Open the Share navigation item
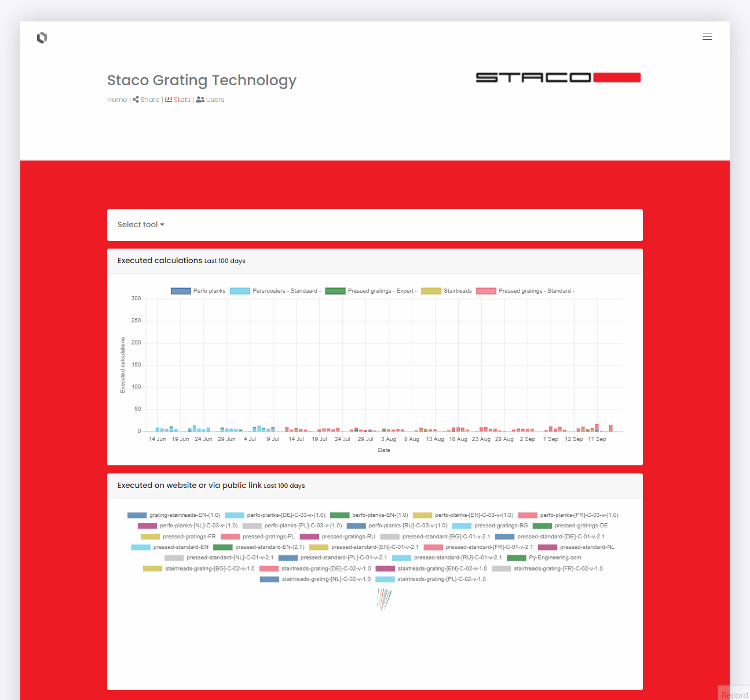This screenshot has width=750, height=700. tap(150, 100)
